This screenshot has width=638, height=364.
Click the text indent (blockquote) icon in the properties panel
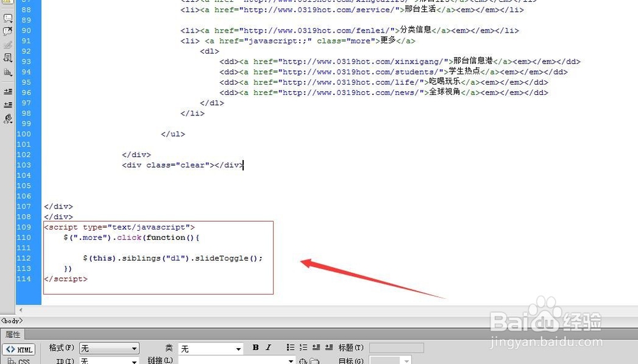point(329,347)
